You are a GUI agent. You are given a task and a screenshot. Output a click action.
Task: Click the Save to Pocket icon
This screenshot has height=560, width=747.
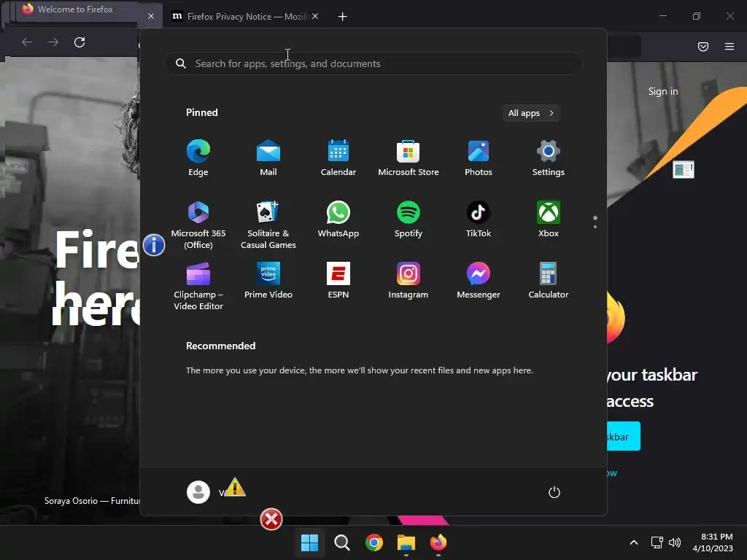703,46
